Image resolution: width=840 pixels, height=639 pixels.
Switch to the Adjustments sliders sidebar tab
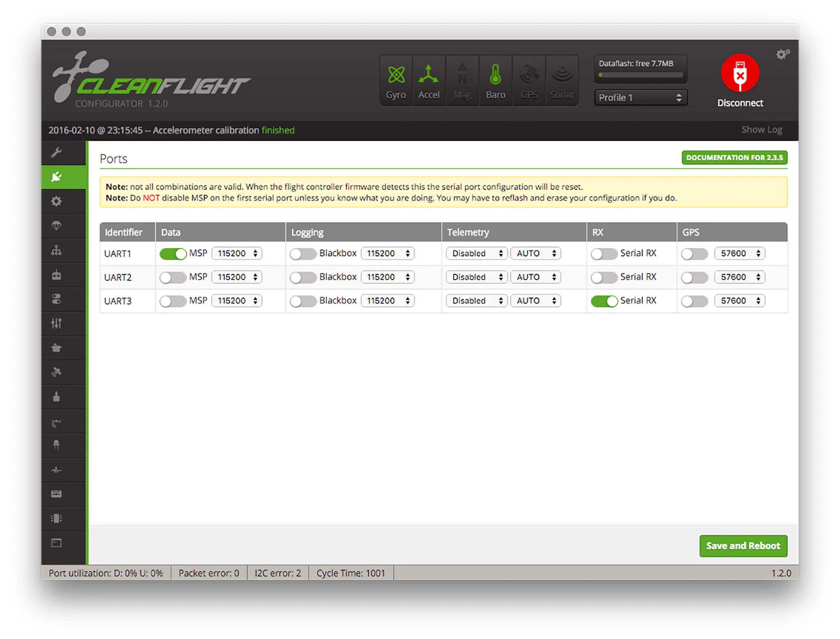57,323
